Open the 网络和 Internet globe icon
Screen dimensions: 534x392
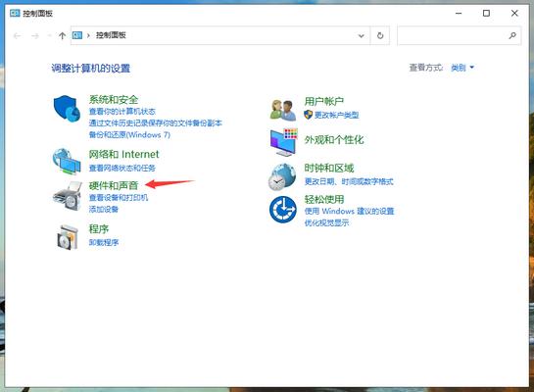pos(67,161)
